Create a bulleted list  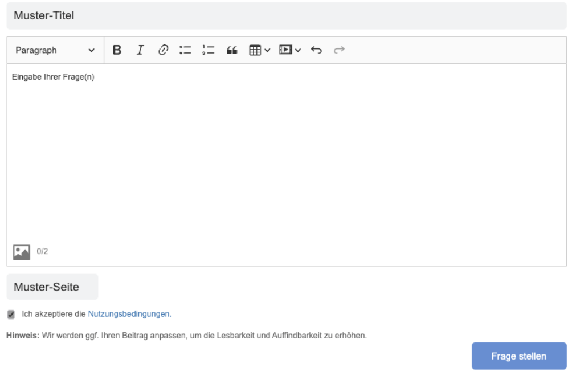click(185, 50)
